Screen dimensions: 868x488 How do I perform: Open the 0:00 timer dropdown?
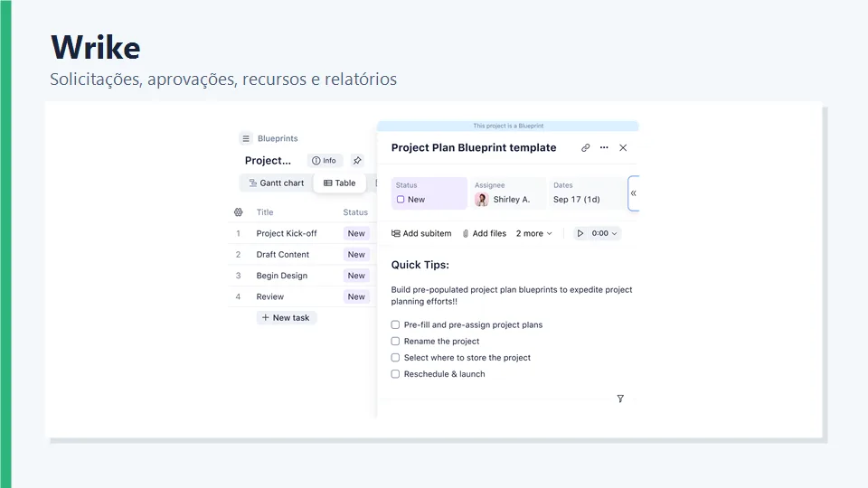tap(605, 233)
